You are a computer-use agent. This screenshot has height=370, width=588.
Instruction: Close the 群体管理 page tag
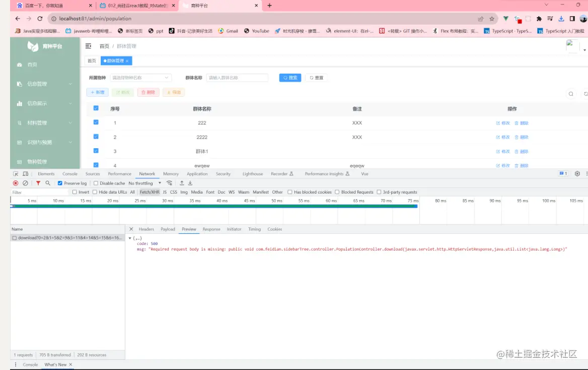[x=127, y=61]
